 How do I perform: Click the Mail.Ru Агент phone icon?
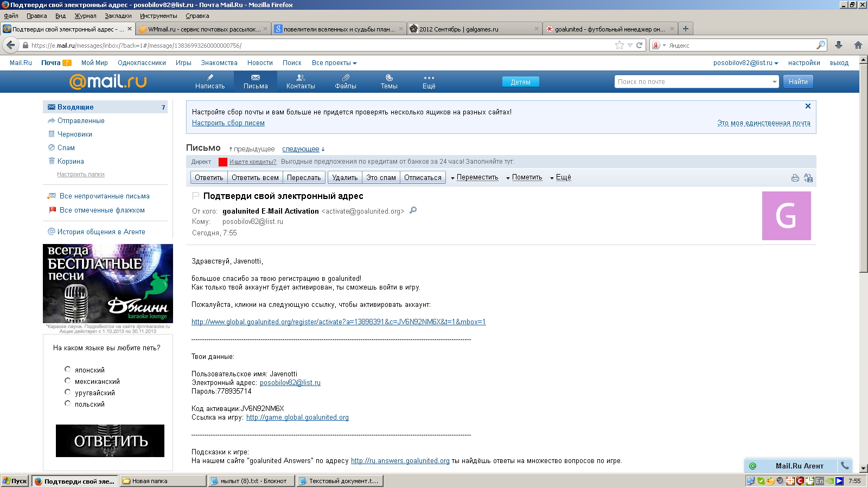[845, 465]
